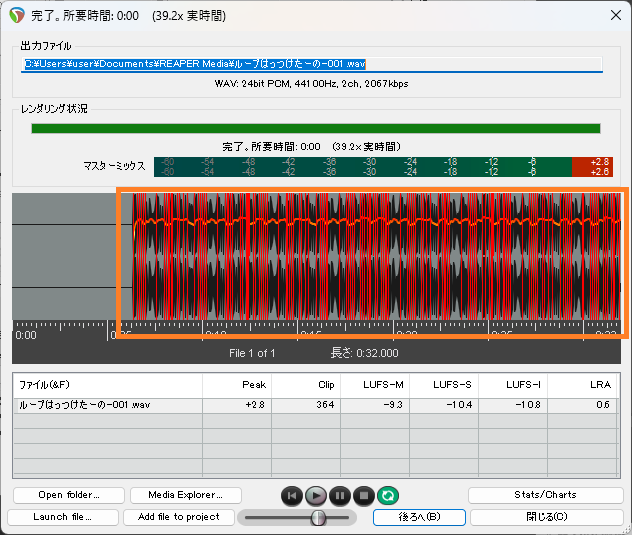The width and height of the screenshot is (632, 535).
Task: Stop playback of rendered file
Action: 364,495
